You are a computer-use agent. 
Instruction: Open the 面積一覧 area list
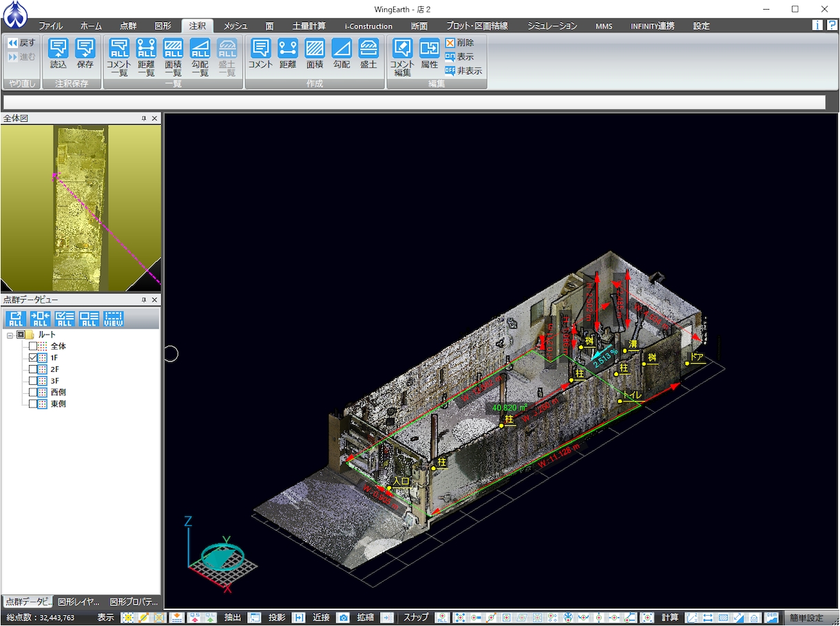[173, 57]
